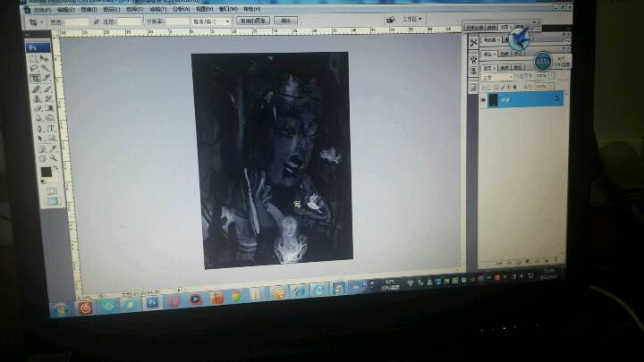The width and height of the screenshot is (644, 362).
Task: Open the layer fill slider arrow
Action: point(551,86)
